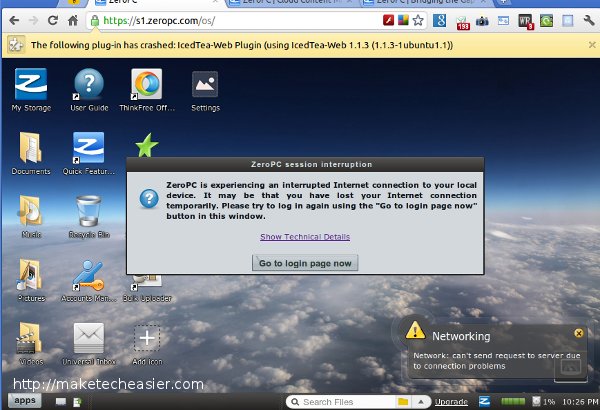Click the crashed plug-in puzzle icon
The image size is (600, 410).
click(x=16, y=45)
